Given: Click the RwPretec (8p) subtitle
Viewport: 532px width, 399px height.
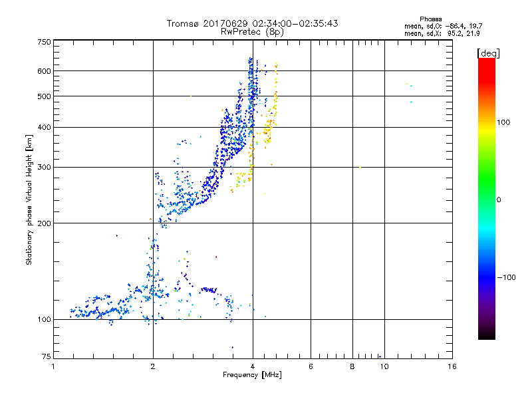Looking at the screenshot, I should coord(252,31).
